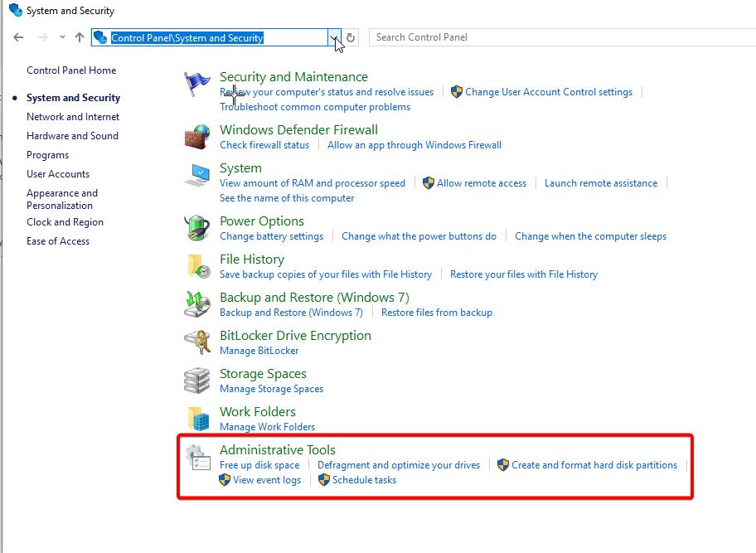Open Clock and Region category

click(x=65, y=222)
